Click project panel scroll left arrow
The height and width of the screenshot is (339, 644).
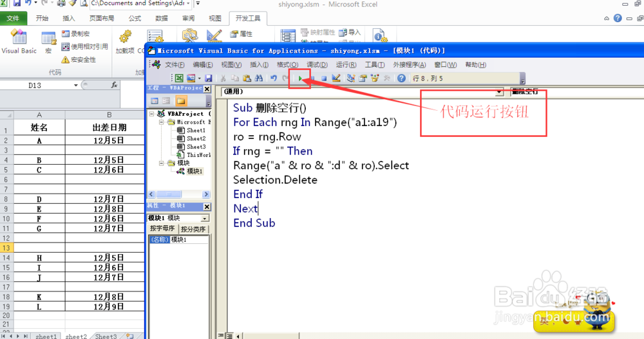click(x=151, y=194)
